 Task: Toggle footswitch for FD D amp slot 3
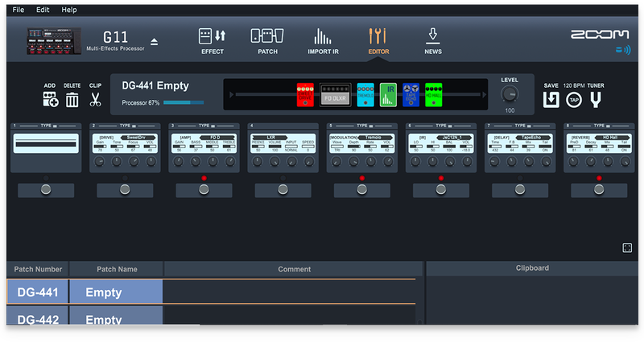pos(204,190)
